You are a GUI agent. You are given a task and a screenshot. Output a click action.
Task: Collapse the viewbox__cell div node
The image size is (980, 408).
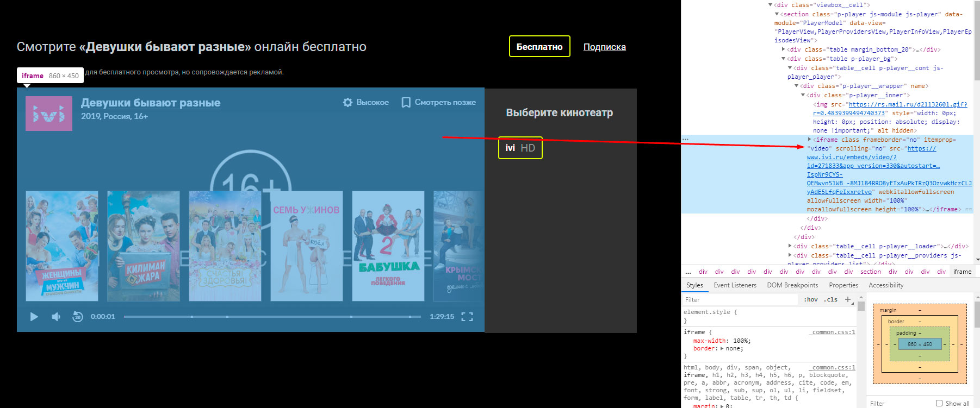pos(770,5)
